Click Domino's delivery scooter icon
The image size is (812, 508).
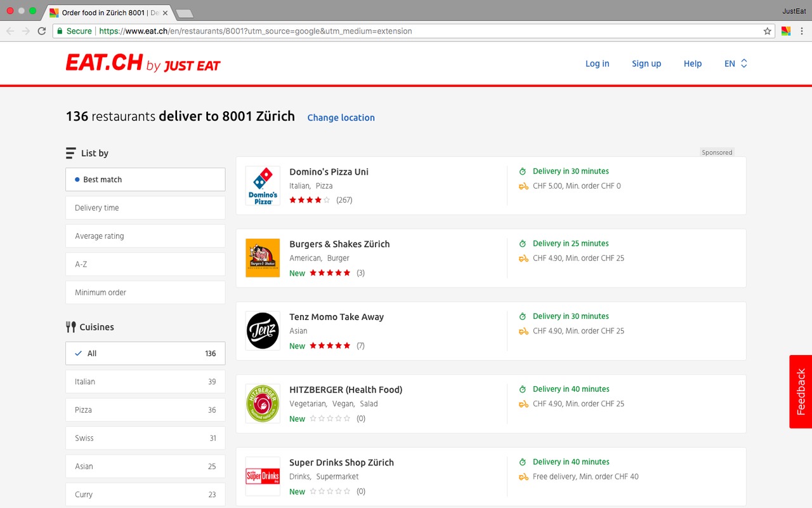[x=523, y=186]
